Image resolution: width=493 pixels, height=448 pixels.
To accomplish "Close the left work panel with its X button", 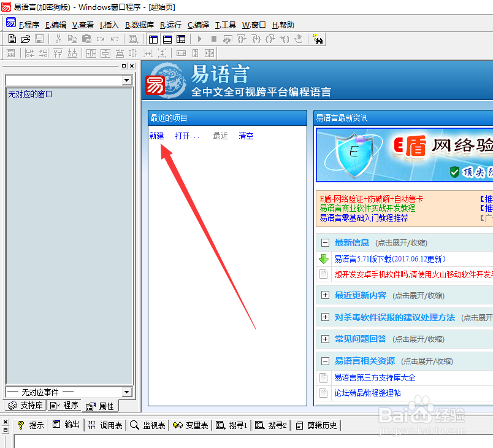I will 132,66.
